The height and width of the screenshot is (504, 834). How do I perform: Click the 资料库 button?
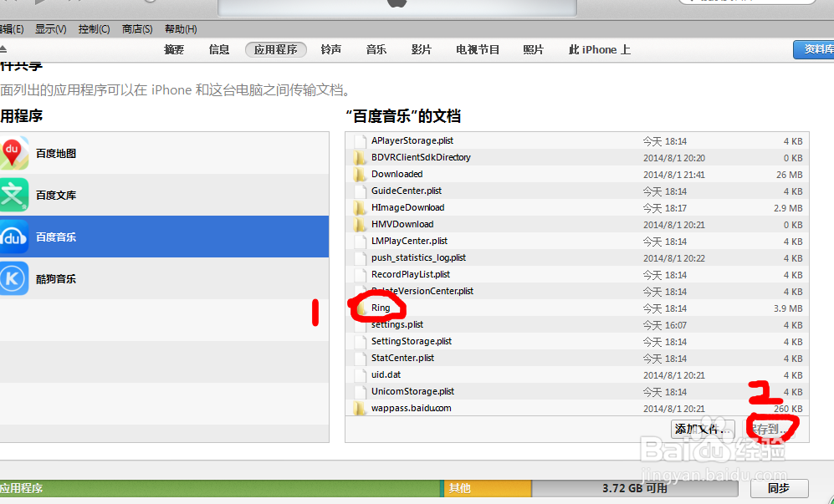point(814,49)
